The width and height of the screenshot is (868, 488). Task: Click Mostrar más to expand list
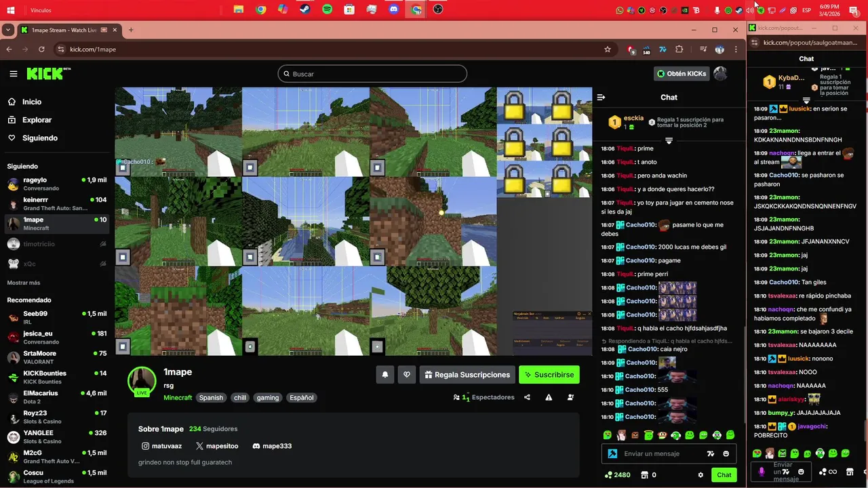pos(24,283)
